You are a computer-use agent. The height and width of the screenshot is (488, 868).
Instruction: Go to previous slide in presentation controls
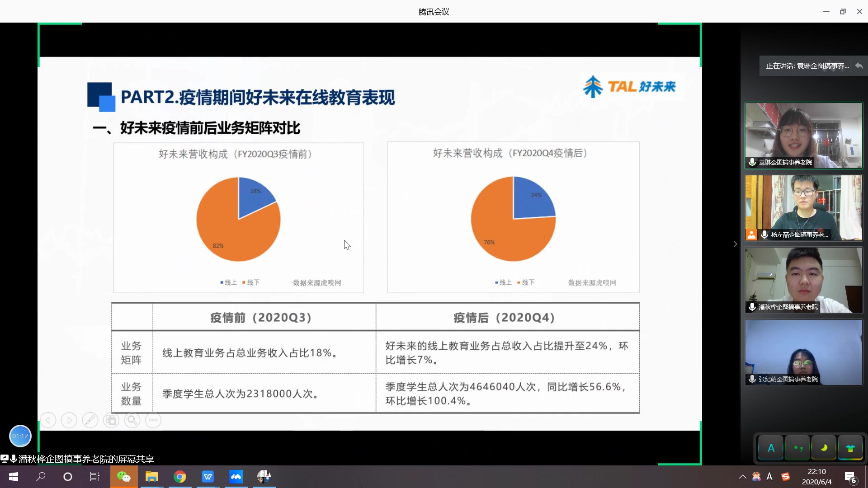pyautogui.click(x=48, y=420)
